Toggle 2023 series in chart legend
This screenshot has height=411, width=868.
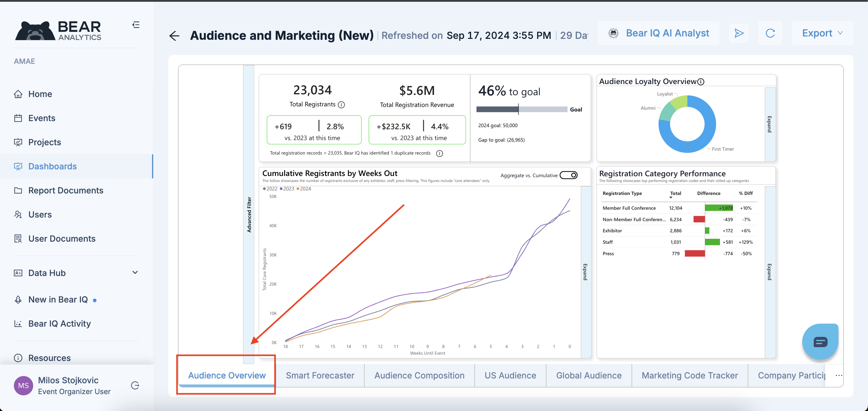(287, 189)
